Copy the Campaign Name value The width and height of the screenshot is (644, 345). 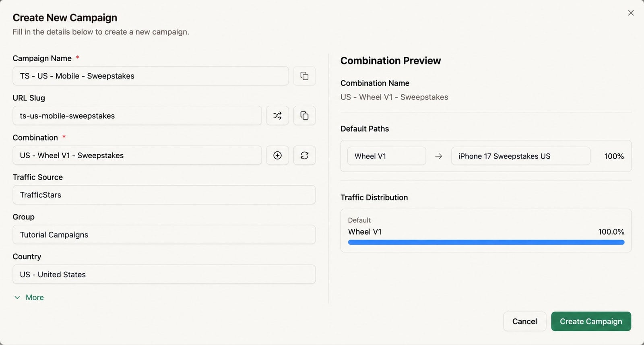(x=304, y=76)
